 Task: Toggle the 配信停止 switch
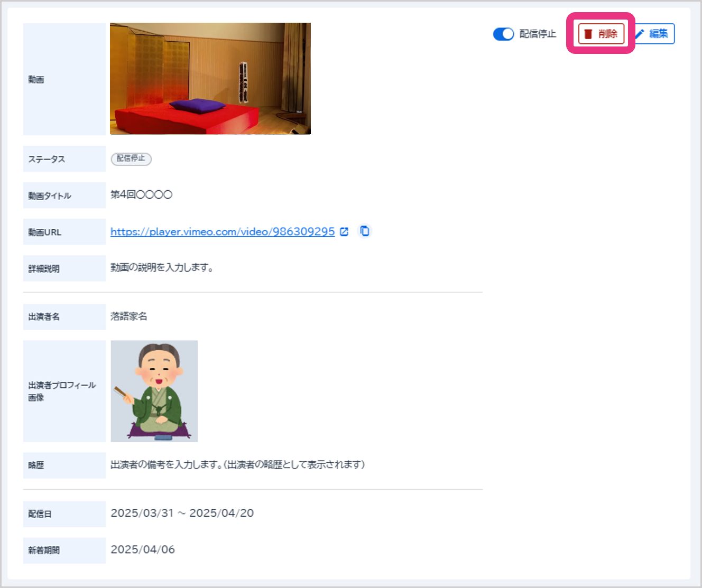point(503,34)
